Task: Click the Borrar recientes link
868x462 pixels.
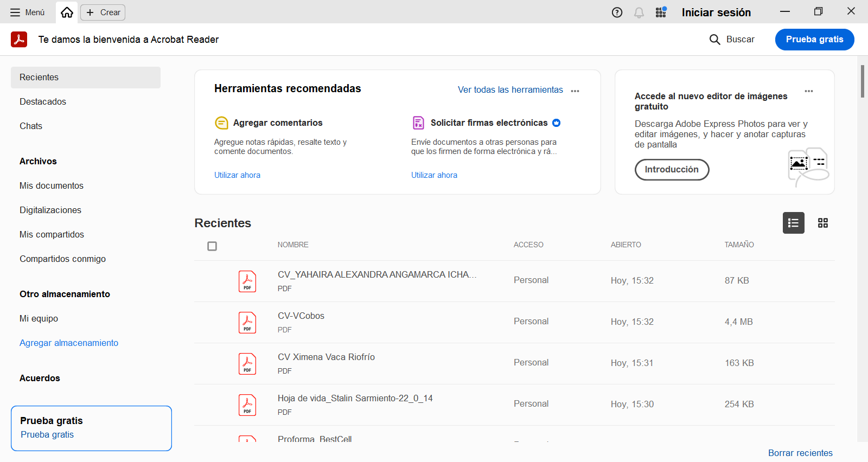Action: tap(800, 453)
